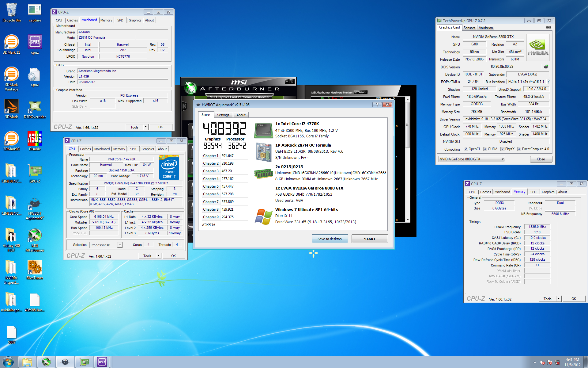The width and height of the screenshot is (588, 368).
Task: Open the D3DOverrider desktop shortcut
Action: pos(35,109)
